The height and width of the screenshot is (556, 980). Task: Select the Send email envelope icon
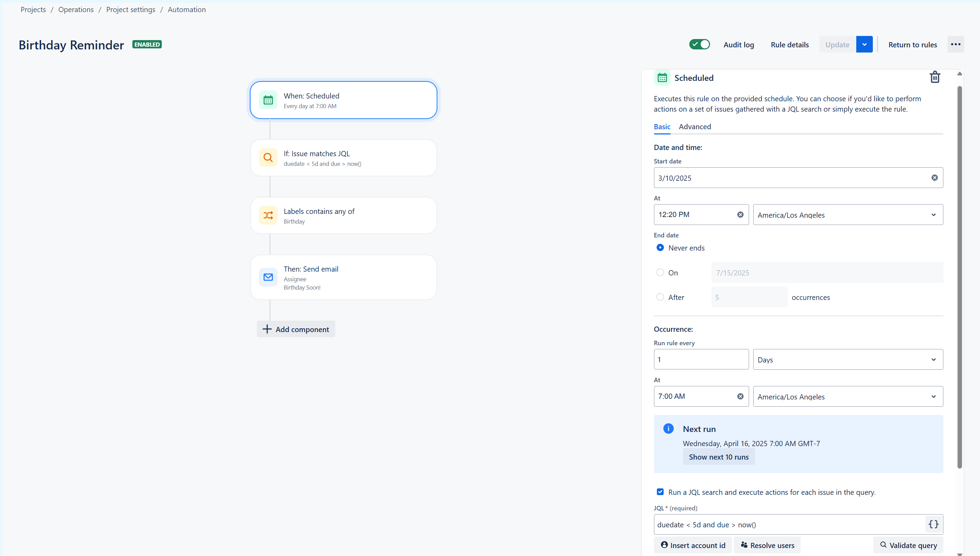coord(268,277)
